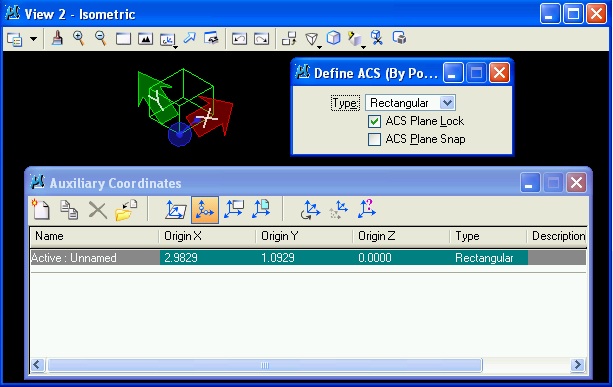Uncheck the ACS Plane Lock checkbox
The width and height of the screenshot is (613, 387).
coord(374,121)
